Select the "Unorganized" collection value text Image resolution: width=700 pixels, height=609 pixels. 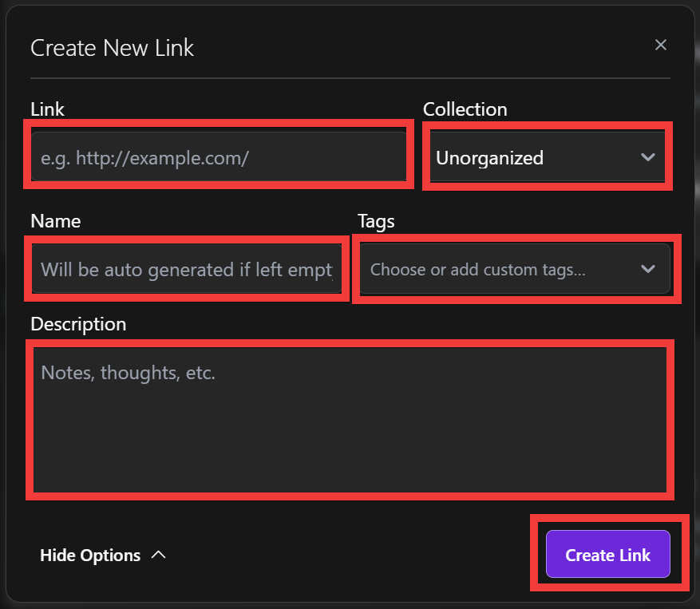click(489, 158)
